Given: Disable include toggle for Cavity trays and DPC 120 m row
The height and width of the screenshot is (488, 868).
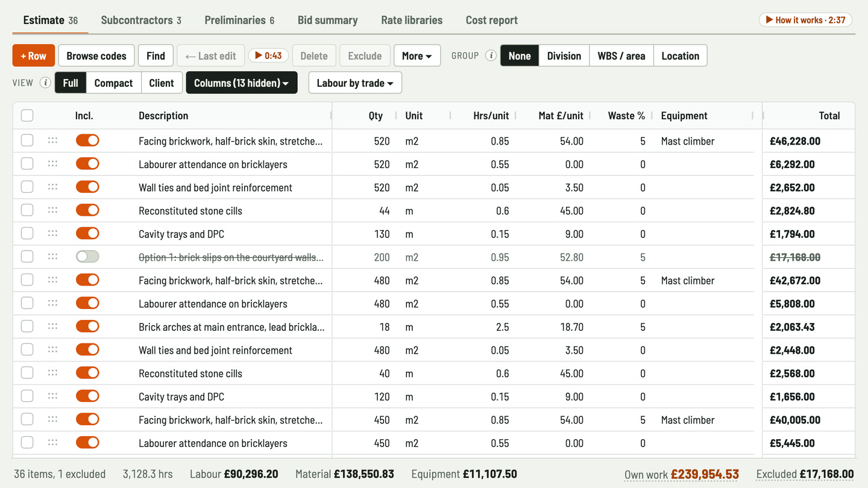Looking at the screenshot, I should coord(87,396).
